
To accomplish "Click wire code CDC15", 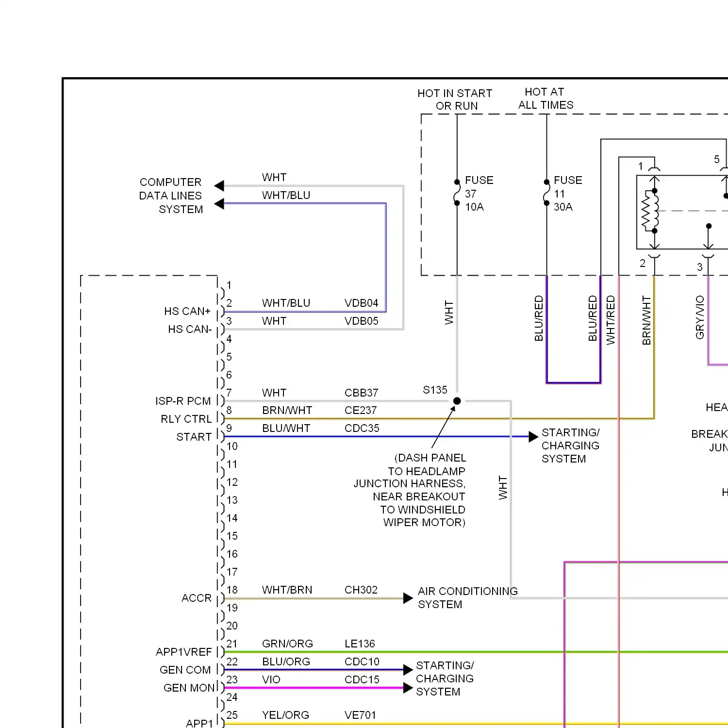I will (362, 679).
